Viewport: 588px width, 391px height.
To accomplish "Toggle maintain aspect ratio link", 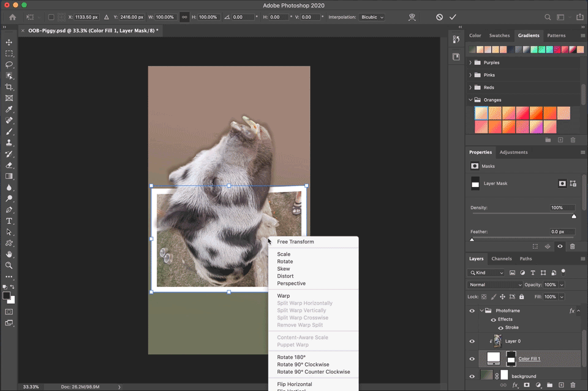I will (184, 17).
